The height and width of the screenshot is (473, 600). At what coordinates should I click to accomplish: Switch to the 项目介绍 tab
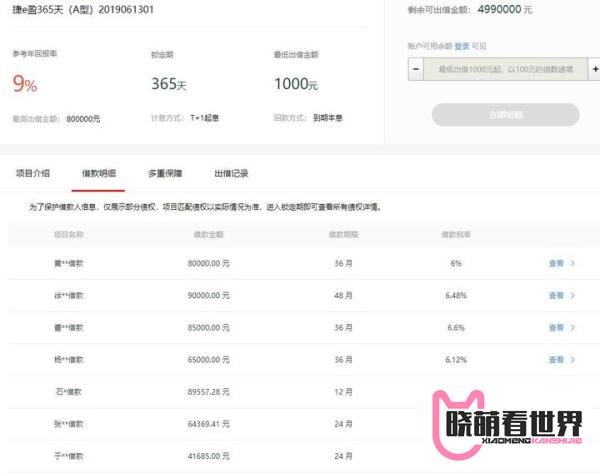(33, 173)
